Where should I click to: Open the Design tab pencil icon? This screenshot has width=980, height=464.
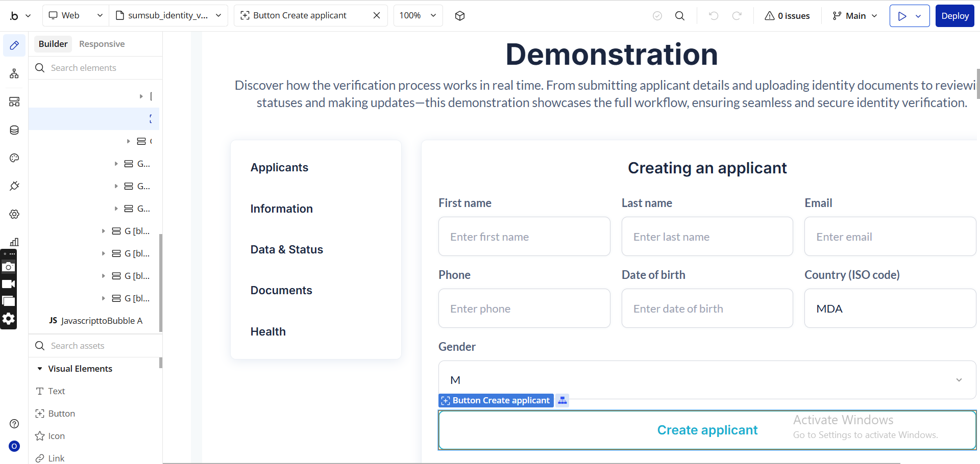tap(14, 45)
